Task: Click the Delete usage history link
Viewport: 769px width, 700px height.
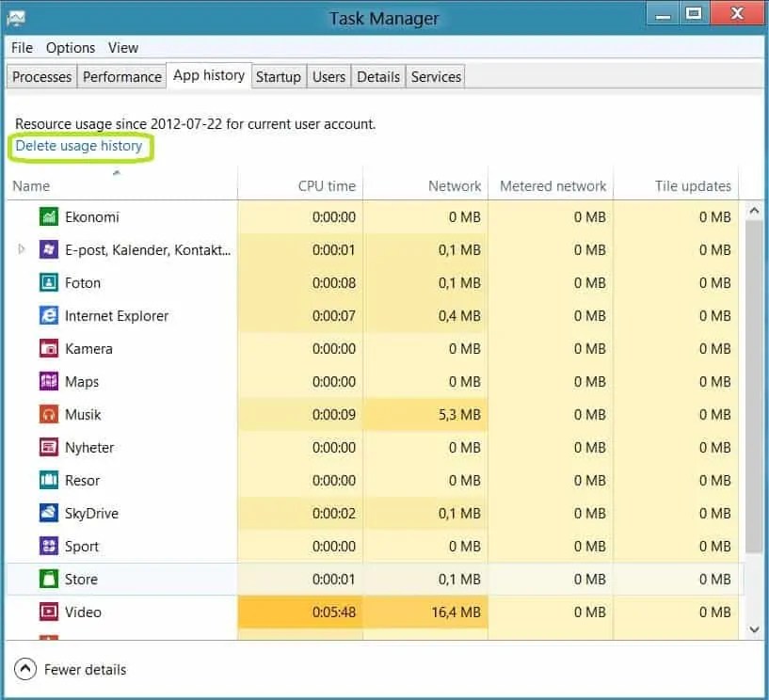Action: (x=80, y=146)
